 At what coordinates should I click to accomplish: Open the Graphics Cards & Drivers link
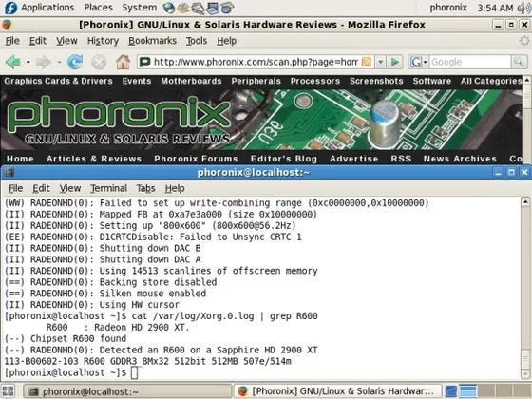point(58,81)
